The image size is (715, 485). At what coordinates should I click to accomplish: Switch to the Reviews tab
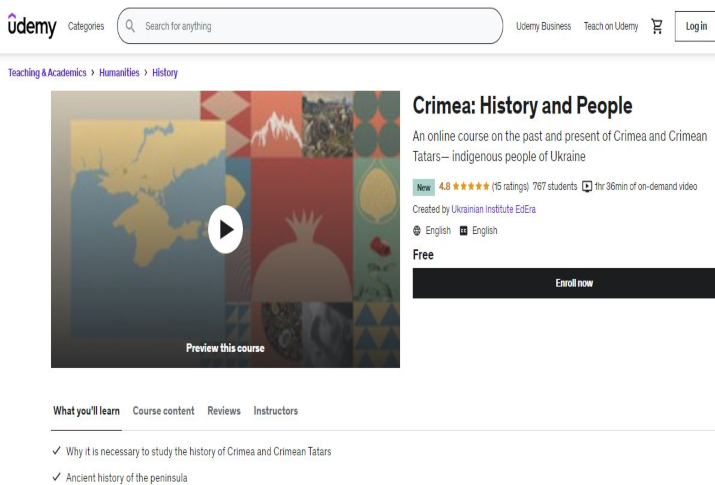(x=224, y=411)
